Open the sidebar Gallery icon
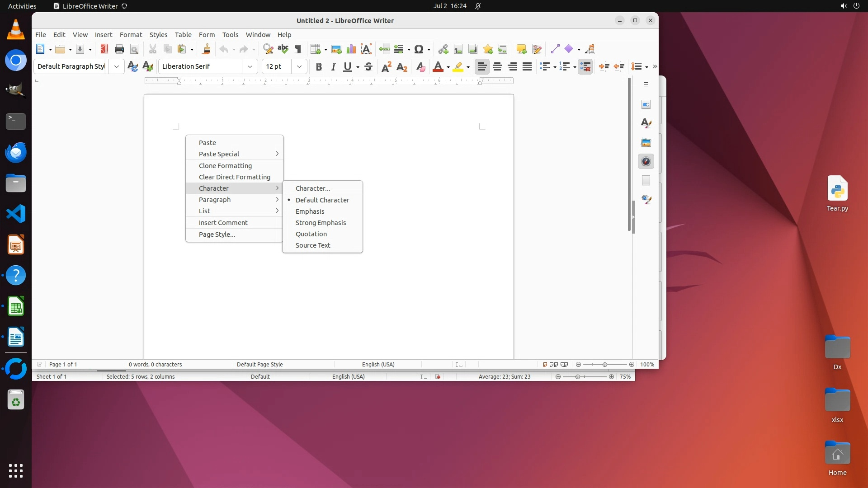This screenshot has height=488, width=868. coord(646,142)
